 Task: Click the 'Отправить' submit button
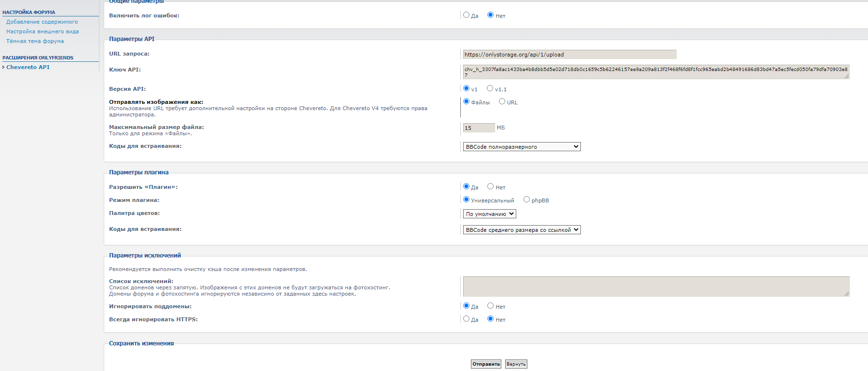click(x=486, y=364)
